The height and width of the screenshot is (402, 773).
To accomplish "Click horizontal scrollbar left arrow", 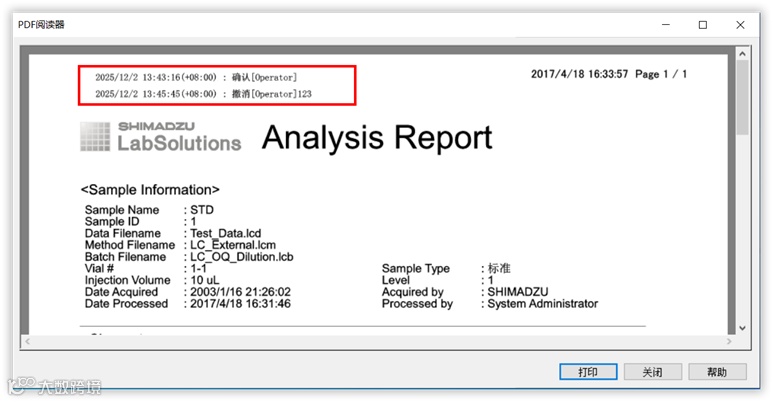I will [28, 341].
